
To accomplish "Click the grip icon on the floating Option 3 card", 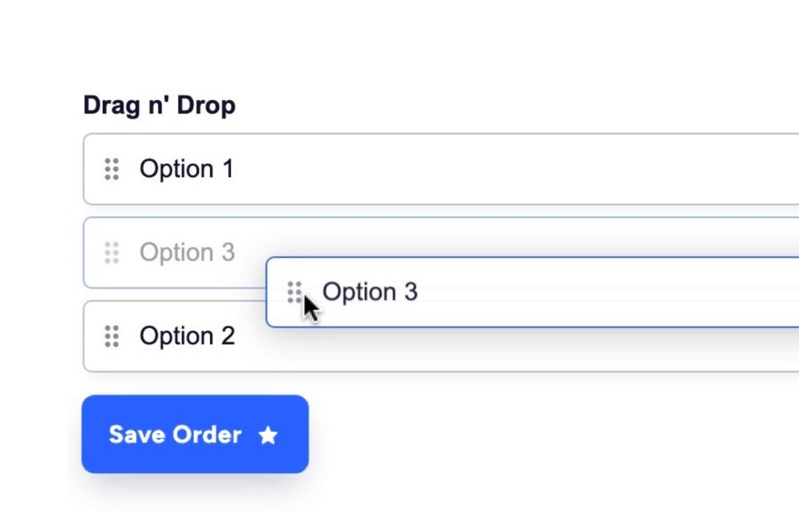I will [x=295, y=292].
